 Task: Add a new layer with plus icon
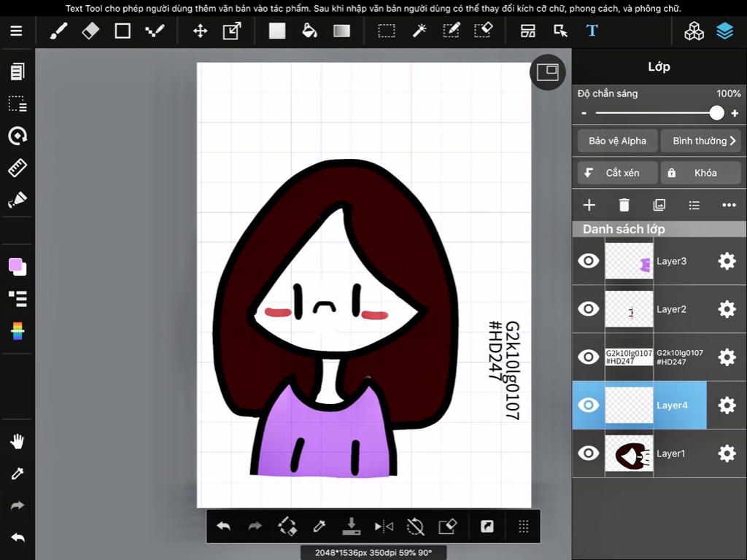coord(589,206)
